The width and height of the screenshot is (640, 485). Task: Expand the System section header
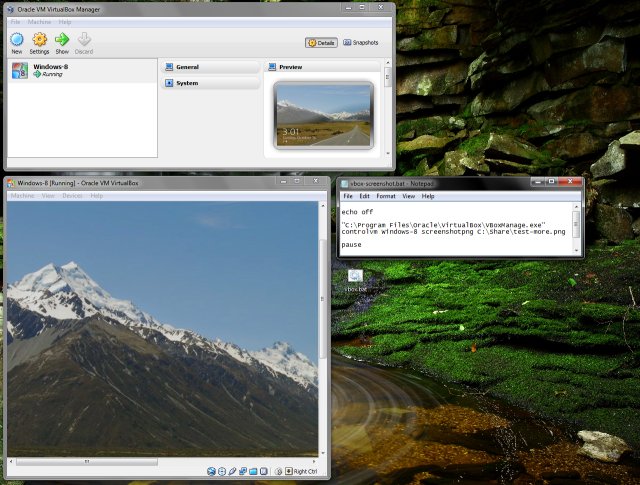[x=210, y=83]
